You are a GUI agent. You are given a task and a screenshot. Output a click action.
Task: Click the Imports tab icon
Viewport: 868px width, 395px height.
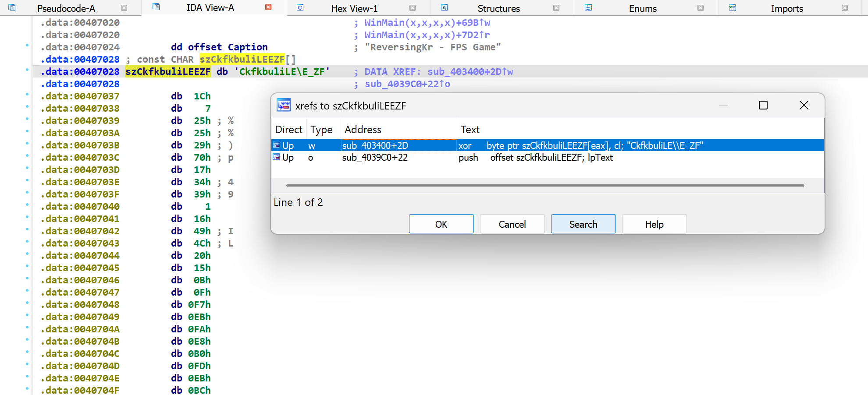(732, 7)
